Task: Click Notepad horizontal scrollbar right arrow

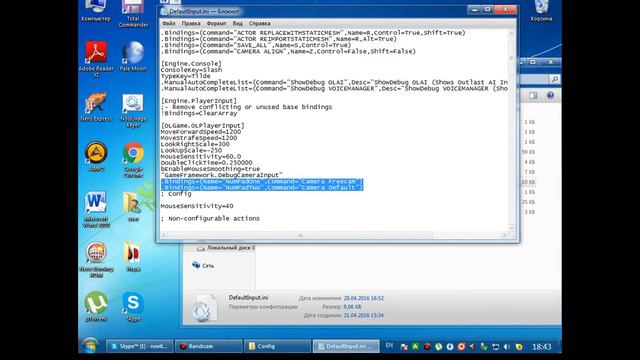Action: pos(504,236)
